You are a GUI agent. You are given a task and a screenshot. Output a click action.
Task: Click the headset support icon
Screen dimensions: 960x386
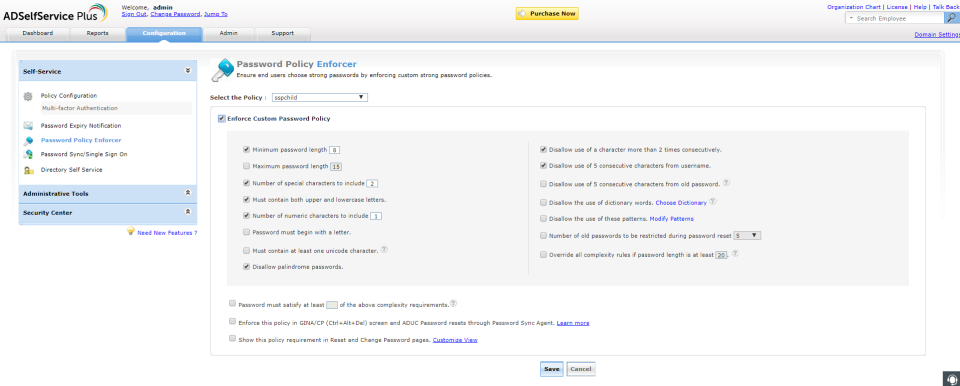click(951, 378)
